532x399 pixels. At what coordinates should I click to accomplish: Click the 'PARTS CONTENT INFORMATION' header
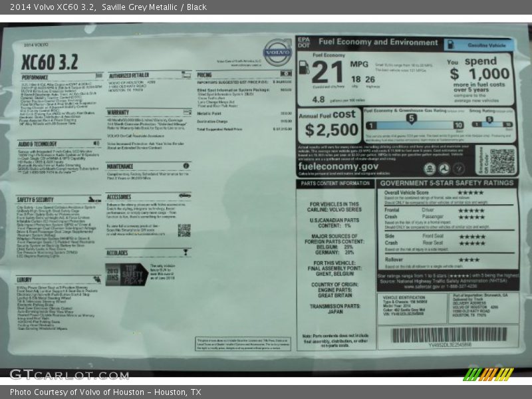(x=335, y=184)
